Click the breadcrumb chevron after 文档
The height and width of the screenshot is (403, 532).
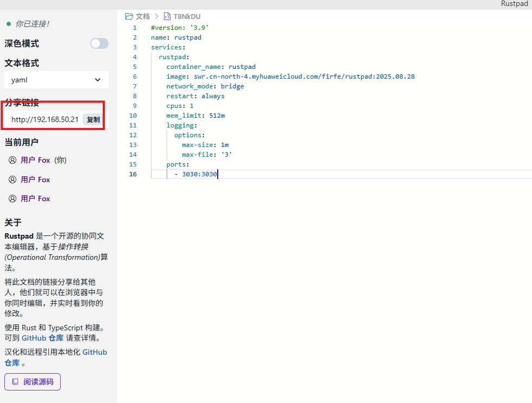pyautogui.click(x=156, y=16)
